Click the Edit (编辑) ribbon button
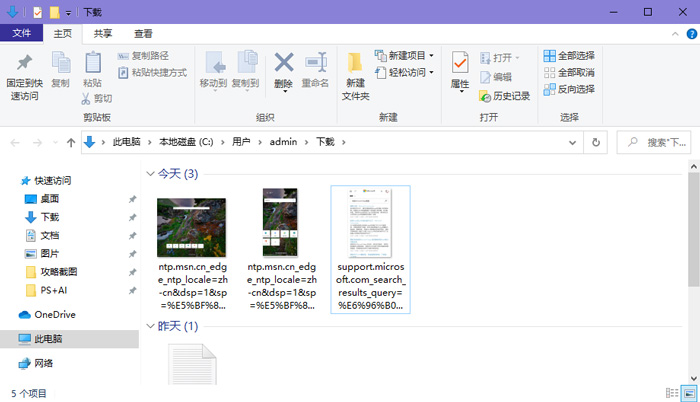This screenshot has width=700, height=402. (496, 77)
